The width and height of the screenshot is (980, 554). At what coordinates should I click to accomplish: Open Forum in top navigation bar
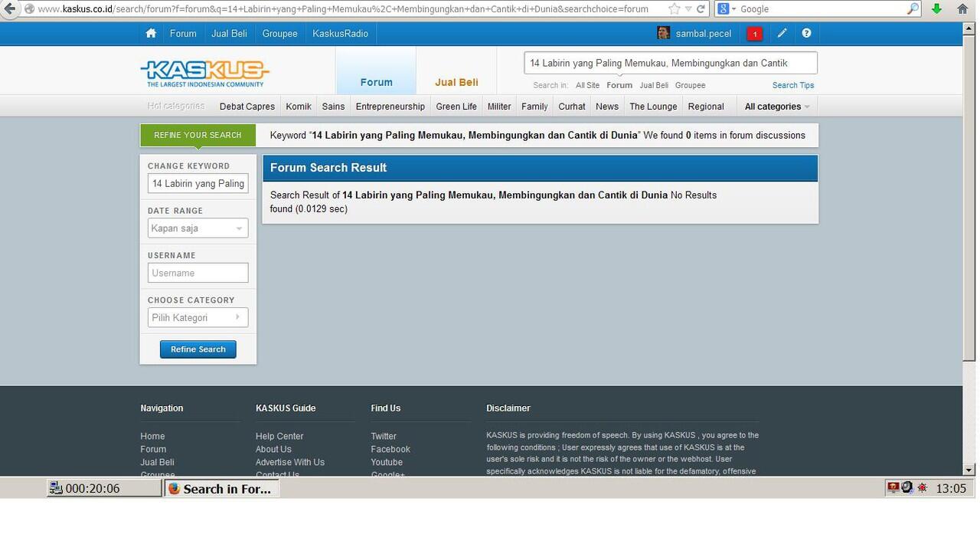pyautogui.click(x=183, y=34)
